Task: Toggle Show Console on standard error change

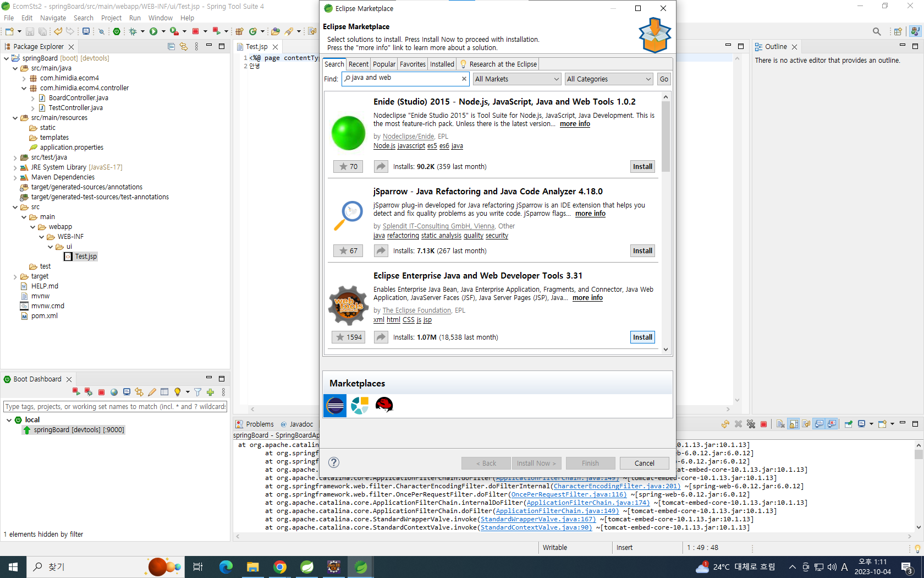Action: point(832,424)
